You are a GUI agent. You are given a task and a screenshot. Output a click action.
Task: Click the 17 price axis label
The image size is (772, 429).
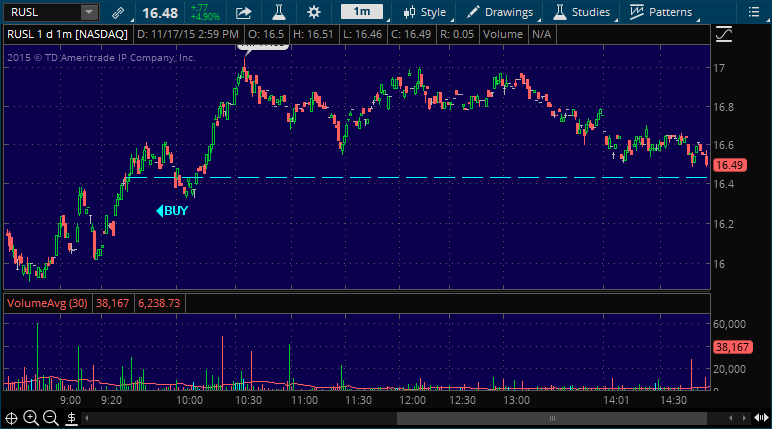(x=719, y=68)
